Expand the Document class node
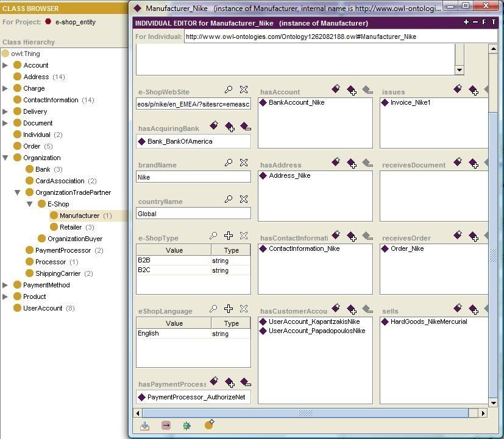Image resolution: width=504 pixels, height=439 pixels. (5, 124)
